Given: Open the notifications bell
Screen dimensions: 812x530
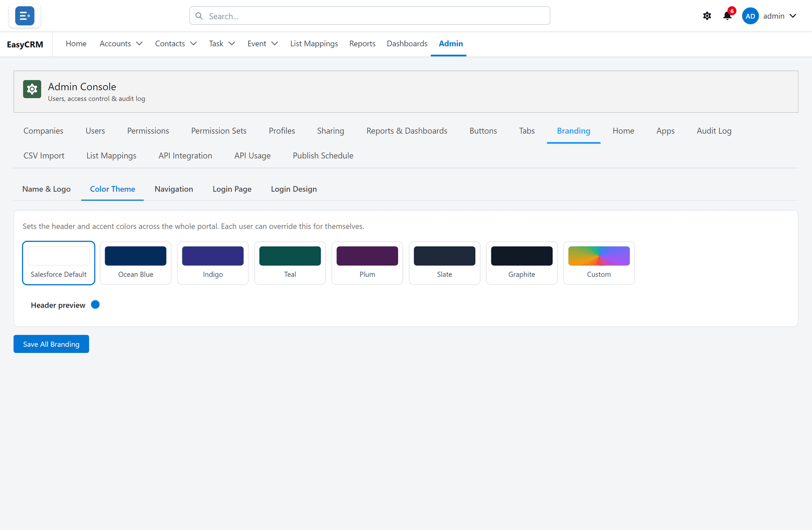Looking at the screenshot, I should point(727,16).
